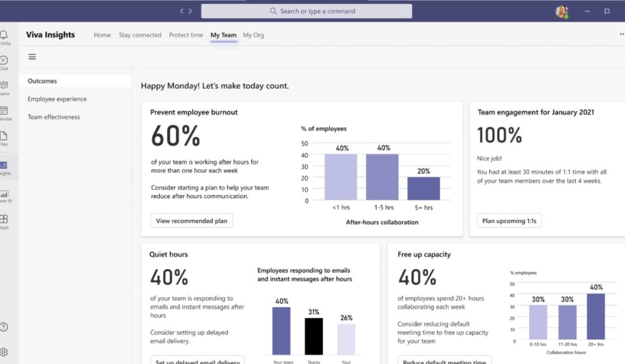Open the Calendar icon in sidebar
This screenshot has height=364, width=625.
click(x=4, y=110)
